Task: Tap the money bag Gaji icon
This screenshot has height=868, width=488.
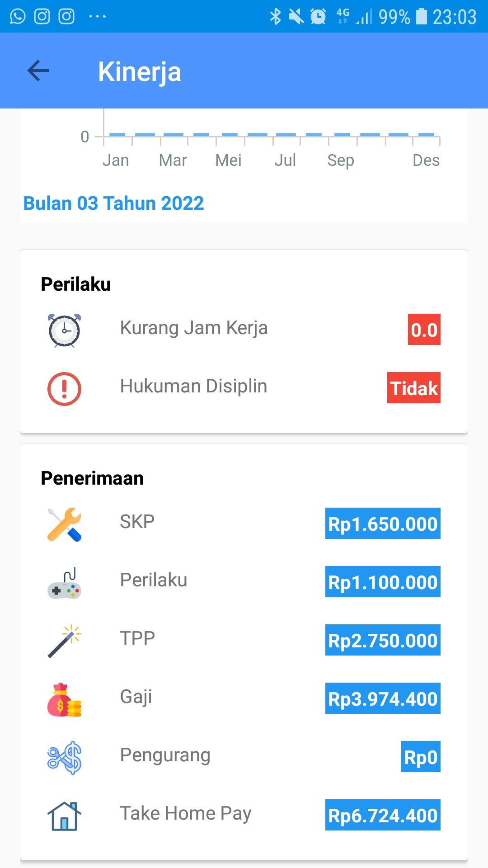Action: pyautogui.click(x=64, y=699)
